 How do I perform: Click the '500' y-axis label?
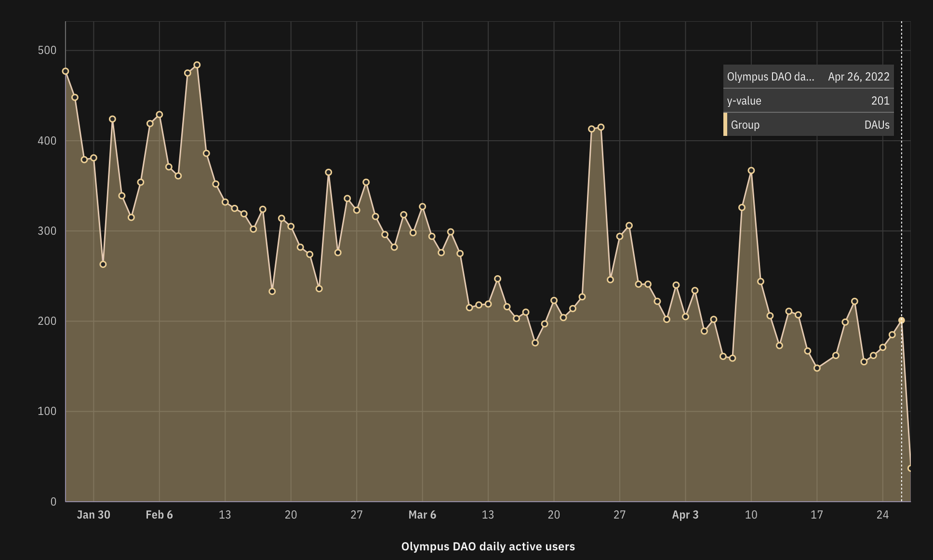[x=47, y=50]
